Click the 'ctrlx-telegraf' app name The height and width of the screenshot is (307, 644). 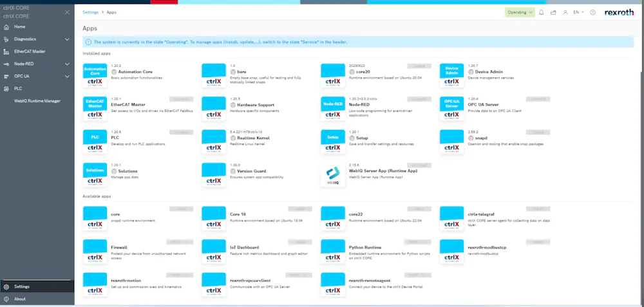[481, 214]
